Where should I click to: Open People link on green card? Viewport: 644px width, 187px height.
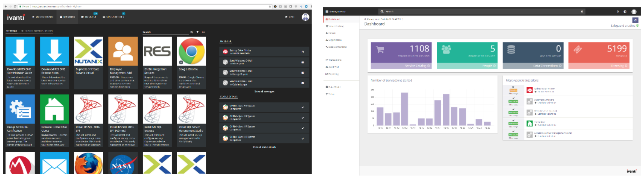[x=489, y=66]
